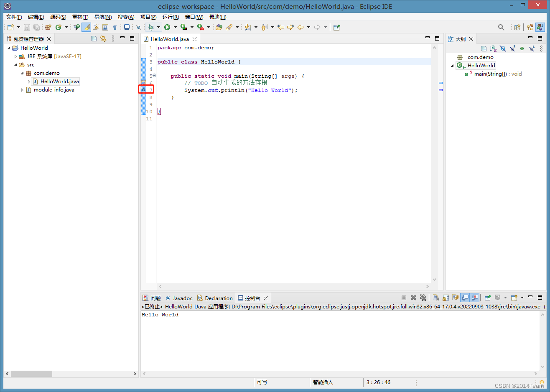Open the Open Type toolbar icon
The height and width of the screenshot is (392, 550).
point(219,27)
